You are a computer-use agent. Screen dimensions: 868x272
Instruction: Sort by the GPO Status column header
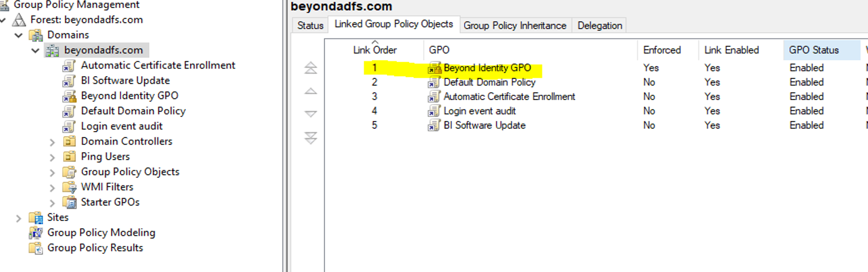click(821, 50)
